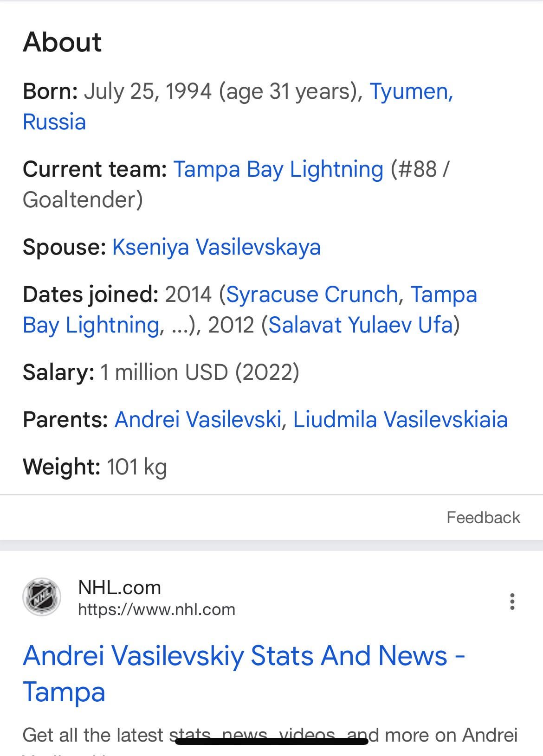Screen dimensions: 543x756
Task: Tap the home indicator bar
Action: tap(271, 741)
